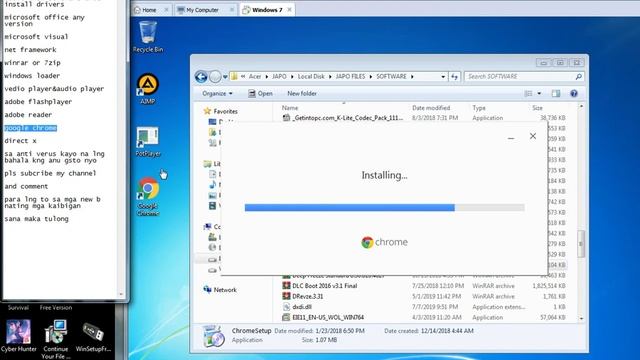
Task: Switch to the Home tab
Action: 149,10
